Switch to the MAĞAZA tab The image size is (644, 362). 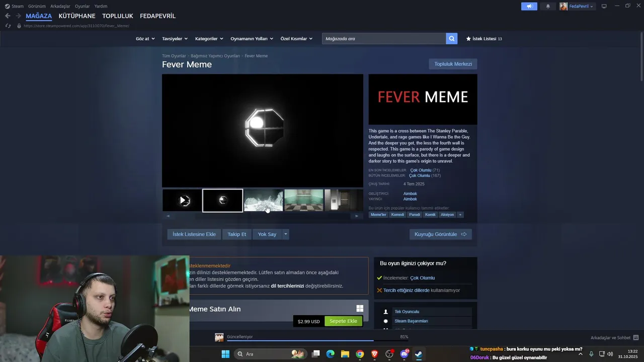tap(39, 16)
